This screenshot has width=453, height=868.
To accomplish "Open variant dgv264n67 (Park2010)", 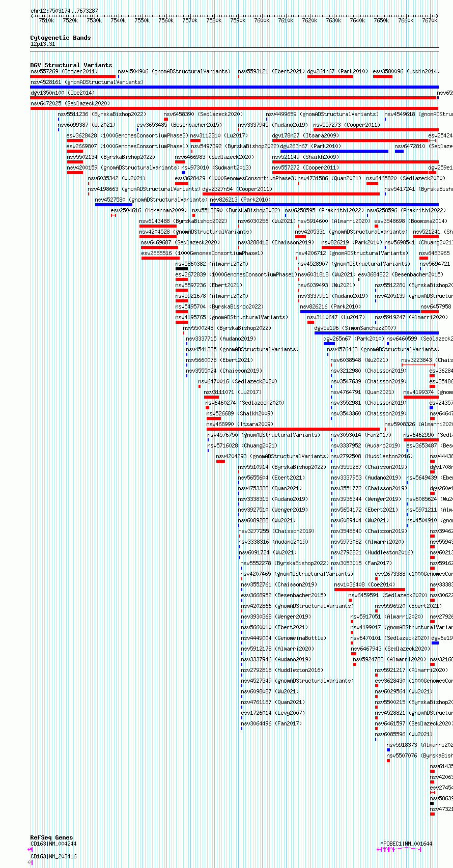I will pyautogui.click(x=337, y=71).
